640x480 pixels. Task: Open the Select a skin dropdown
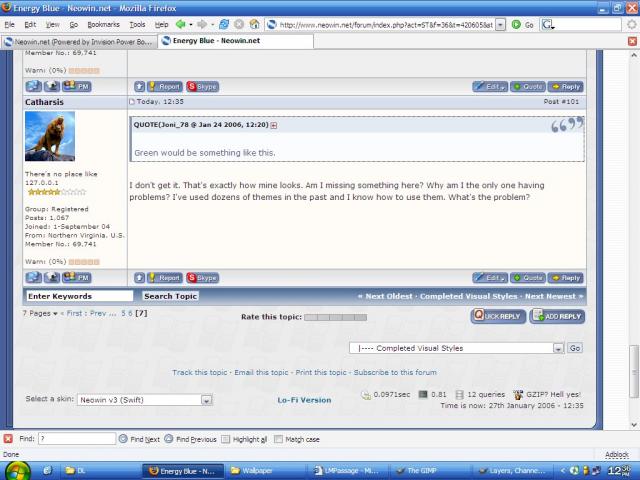point(144,400)
